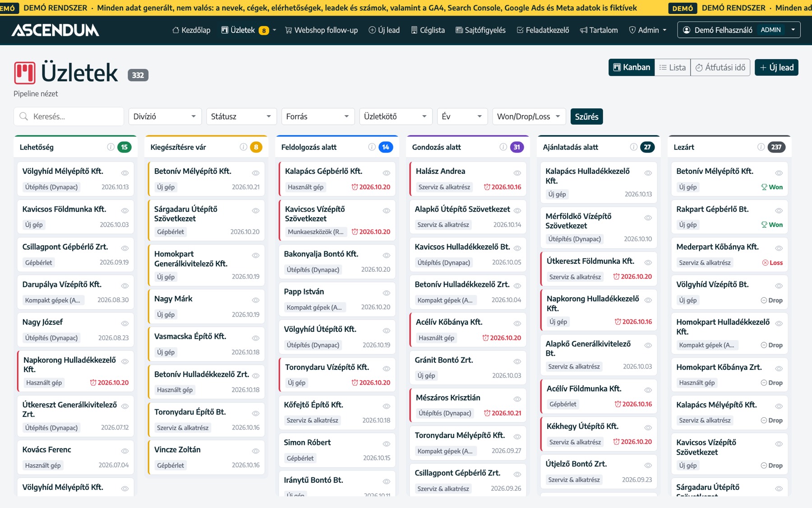The image size is (812, 508).
Task: Click the overdue date on Halász Andrea card
Action: [503, 187]
